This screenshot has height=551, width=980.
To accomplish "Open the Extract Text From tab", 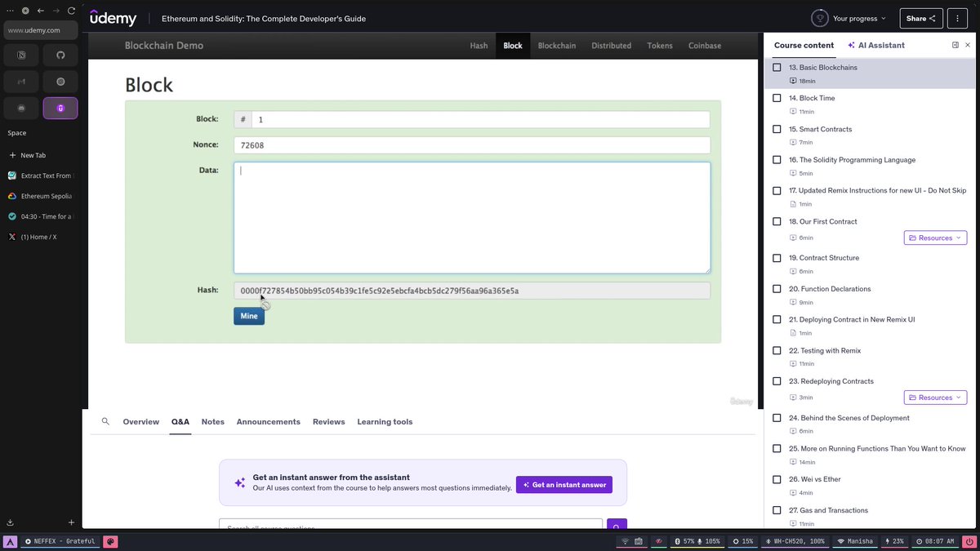I will (39, 176).
